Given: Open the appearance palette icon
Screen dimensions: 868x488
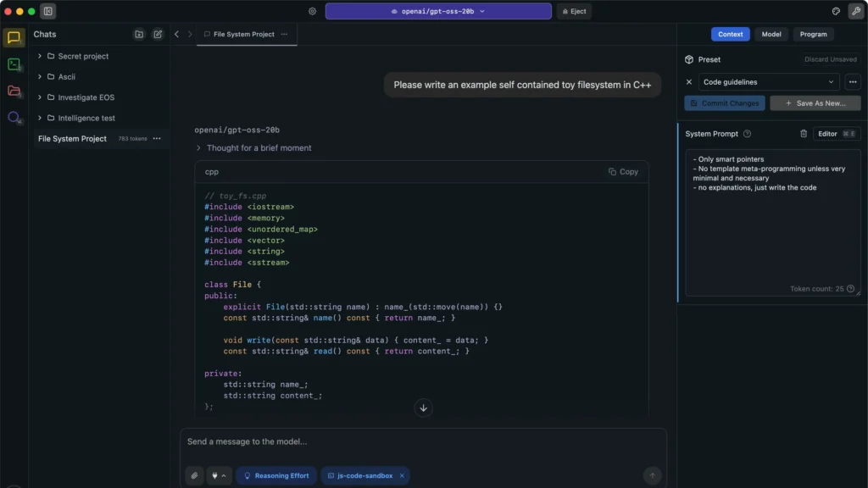Looking at the screenshot, I should [836, 12].
